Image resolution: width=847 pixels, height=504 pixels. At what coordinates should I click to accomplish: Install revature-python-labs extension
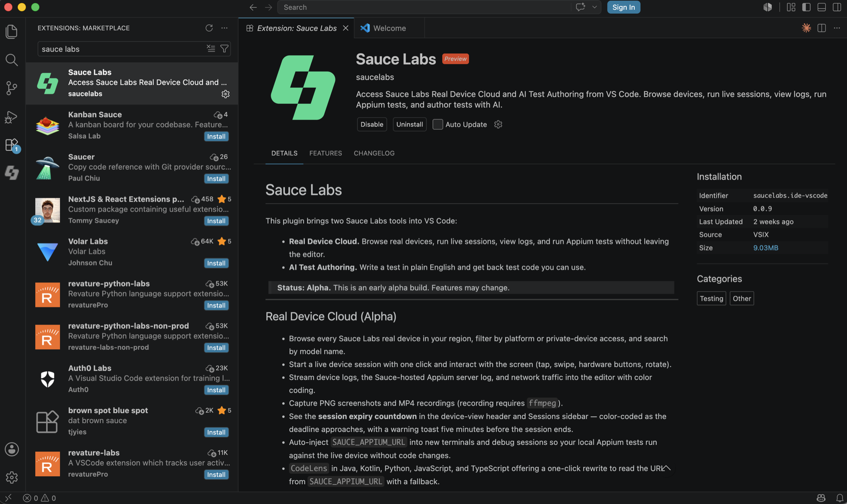pos(216,305)
